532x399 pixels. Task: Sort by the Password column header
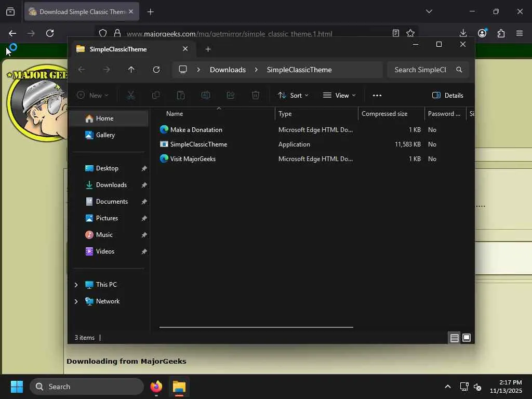445,114
